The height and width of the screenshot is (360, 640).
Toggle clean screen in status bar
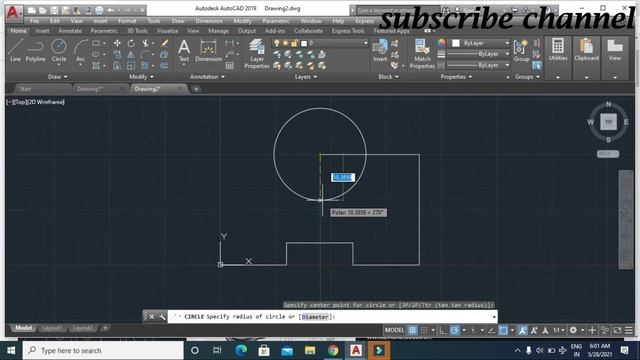[x=617, y=330]
